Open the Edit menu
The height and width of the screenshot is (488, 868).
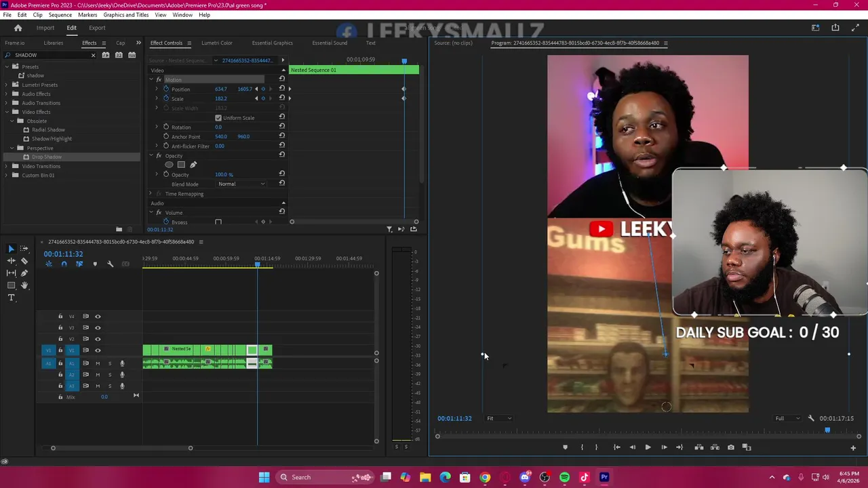pyautogui.click(x=22, y=15)
